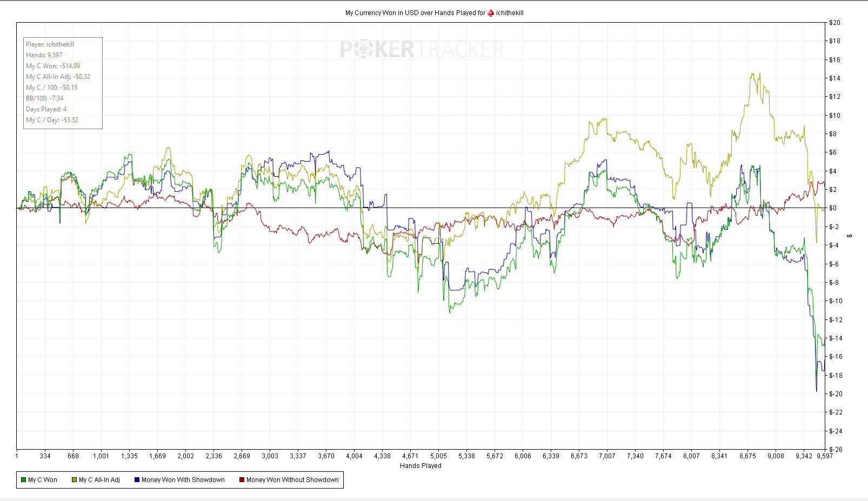Click the '$-16' y-axis tick label
The height and width of the screenshot is (501, 868).
click(x=836, y=357)
